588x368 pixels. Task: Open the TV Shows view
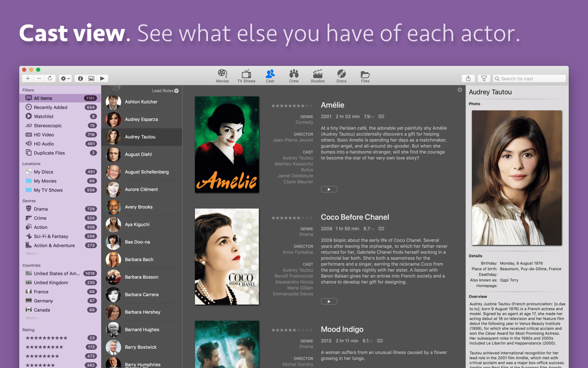[246, 76]
